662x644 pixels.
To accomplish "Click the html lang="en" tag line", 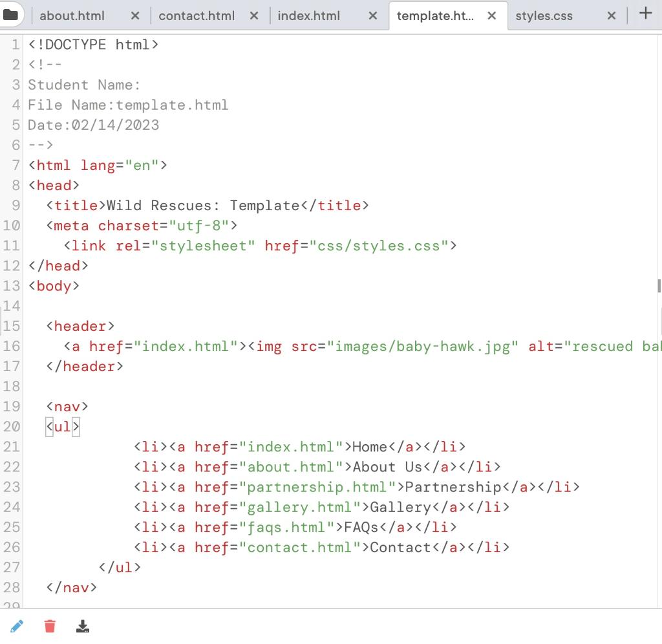I will click(x=98, y=165).
